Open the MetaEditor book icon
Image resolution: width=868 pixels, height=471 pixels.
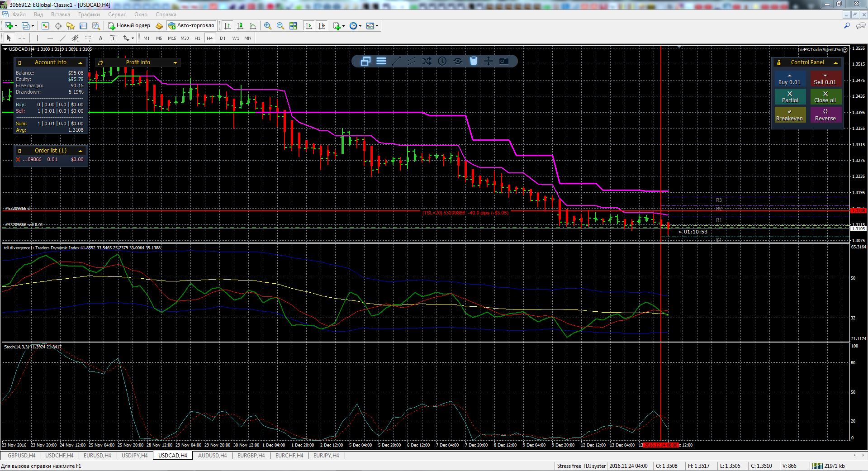click(159, 26)
